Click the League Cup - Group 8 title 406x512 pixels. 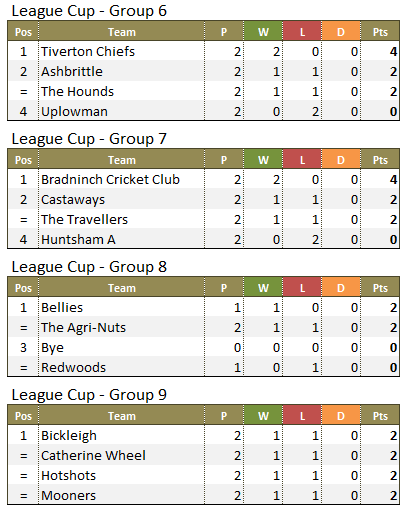coord(89,267)
